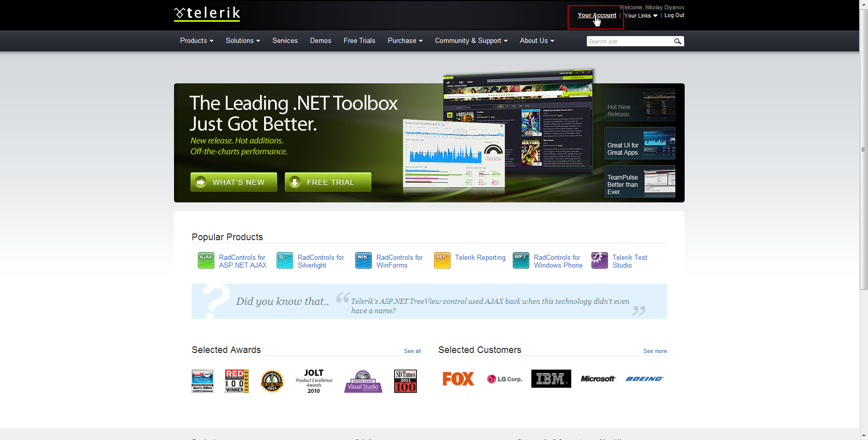Image resolution: width=868 pixels, height=440 pixels.
Task: Click See more customers link
Action: coord(655,351)
